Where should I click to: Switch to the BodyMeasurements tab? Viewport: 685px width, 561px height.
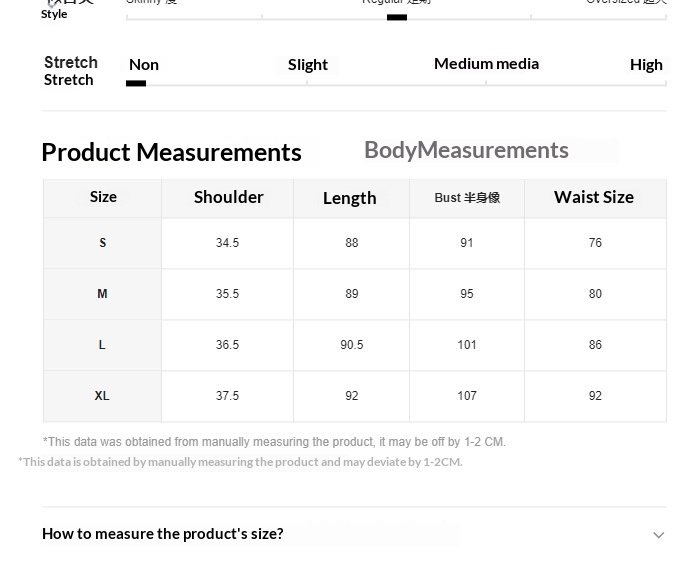click(x=466, y=150)
